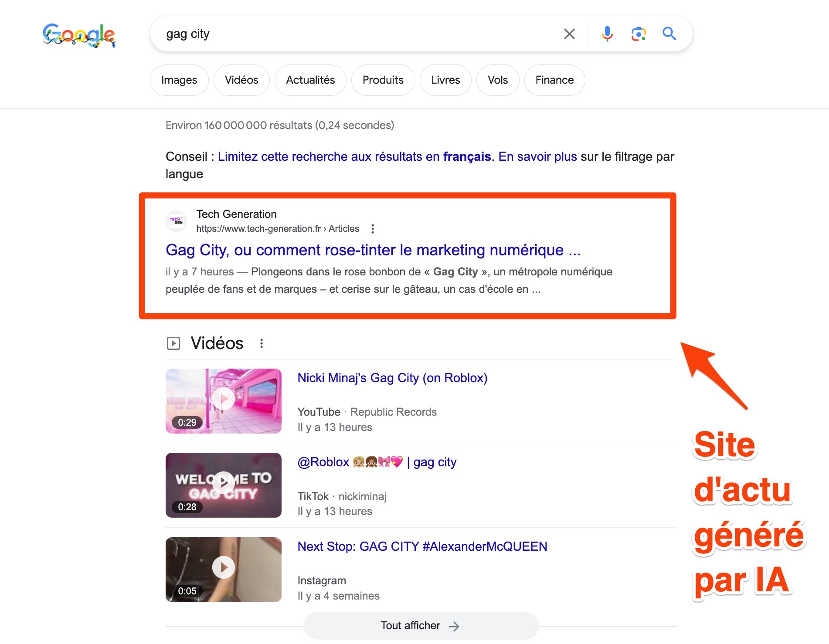Clear the search box with X icon
The image size is (829, 644).
pyautogui.click(x=569, y=34)
